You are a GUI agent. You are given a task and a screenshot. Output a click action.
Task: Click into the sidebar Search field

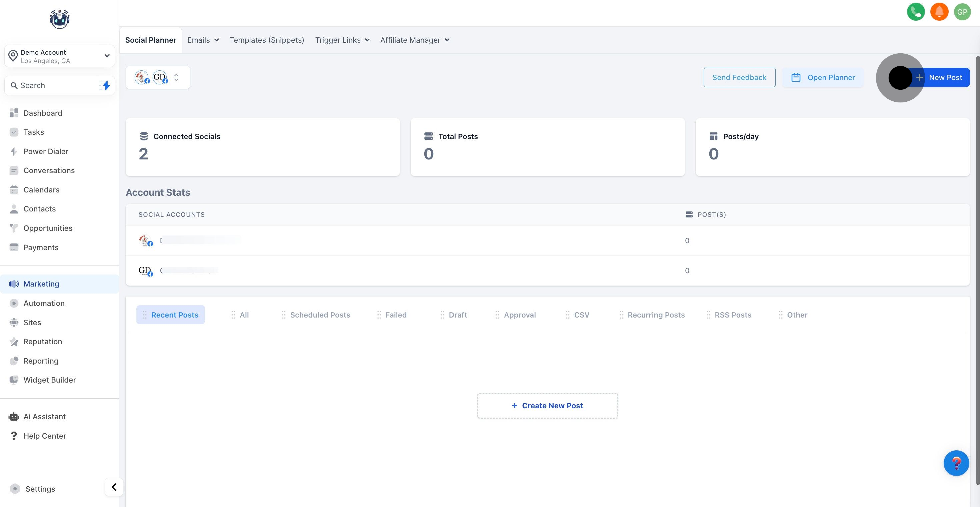(x=53, y=85)
